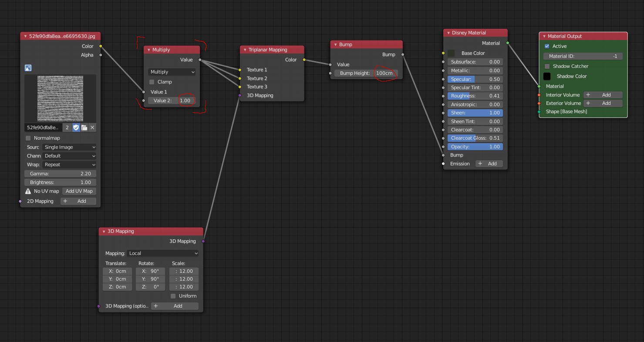Click the image user count 2 button

[67, 127]
